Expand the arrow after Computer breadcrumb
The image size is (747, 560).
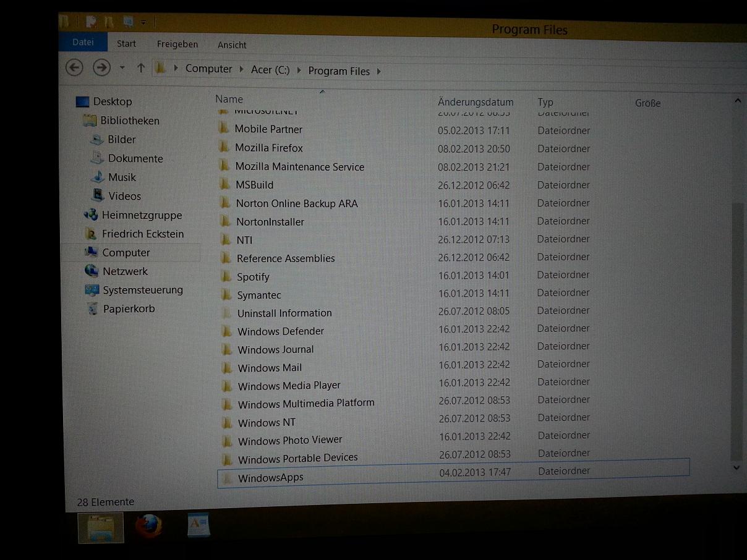click(x=241, y=69)
